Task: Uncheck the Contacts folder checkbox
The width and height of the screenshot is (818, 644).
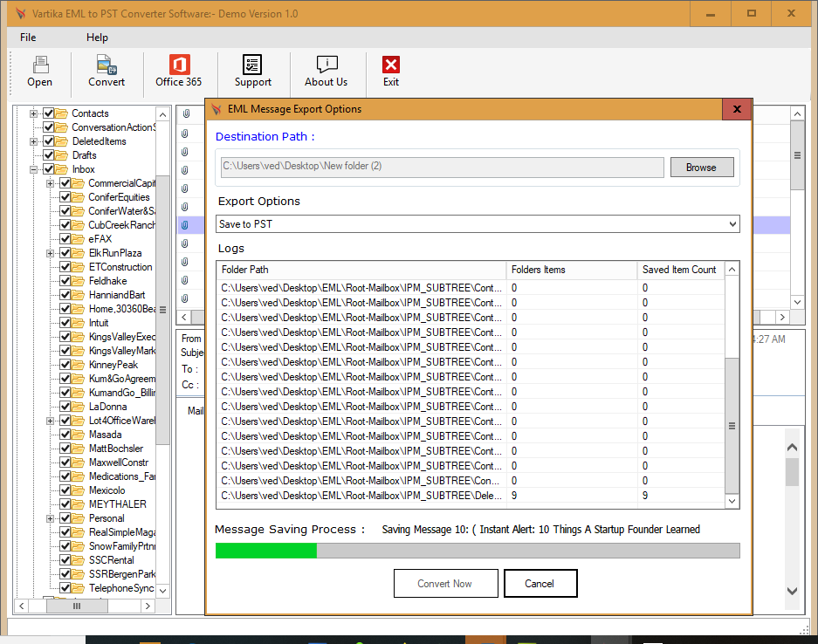Action: (49, 113)
